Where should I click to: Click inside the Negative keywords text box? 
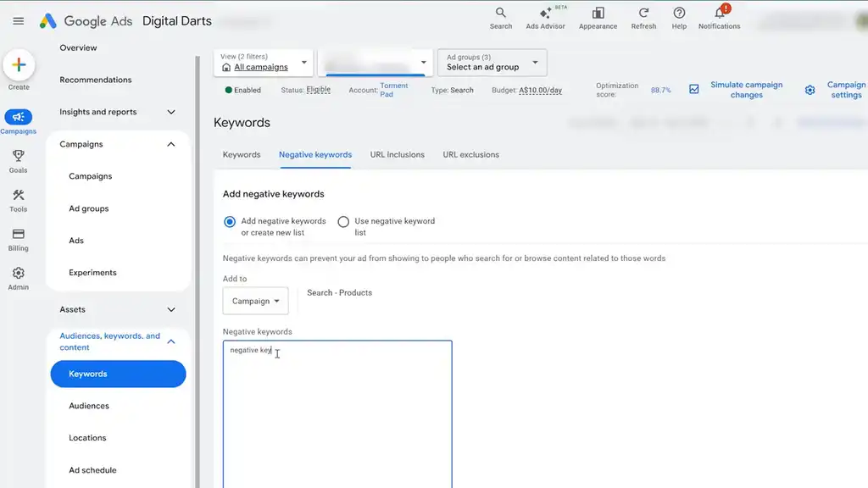coord(337,413)
